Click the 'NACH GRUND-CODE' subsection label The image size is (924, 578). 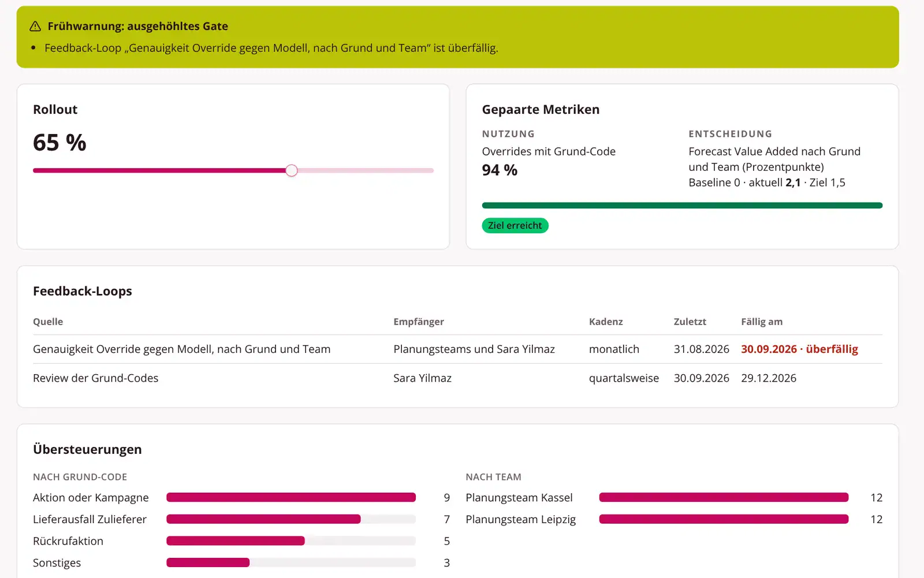80,477
